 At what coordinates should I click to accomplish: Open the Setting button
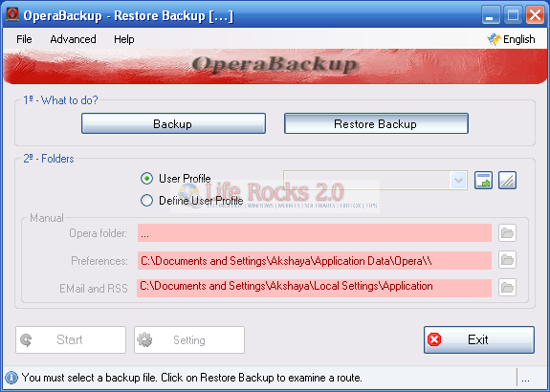tap(189, 339)
